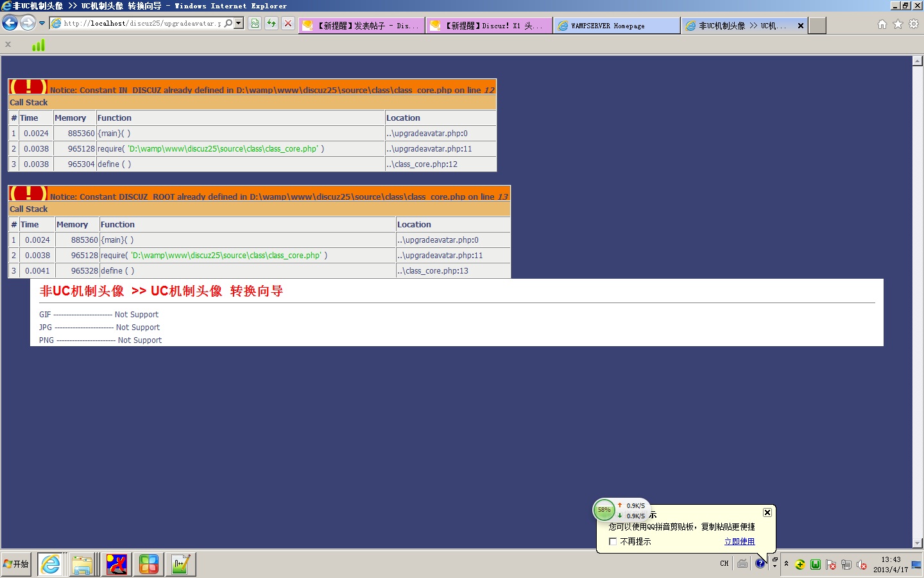Close the active 非UC机制头像 tab
924x578 pixels.
801,26
